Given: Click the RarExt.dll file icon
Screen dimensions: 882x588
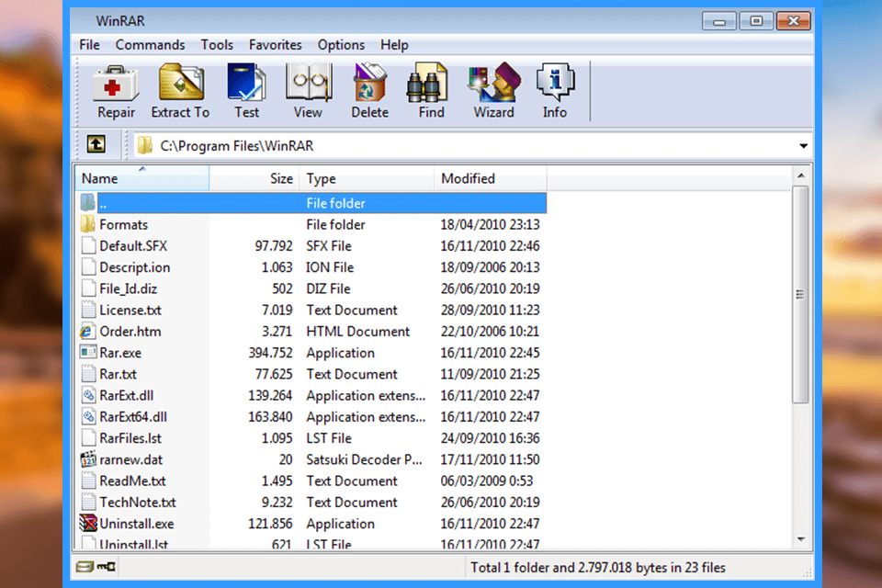Looking at the screenshot, I should pyautogui.click(x=88, y=396).
